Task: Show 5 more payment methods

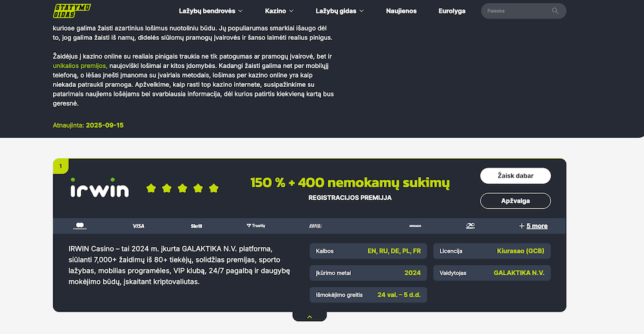Action: point(533,226)
